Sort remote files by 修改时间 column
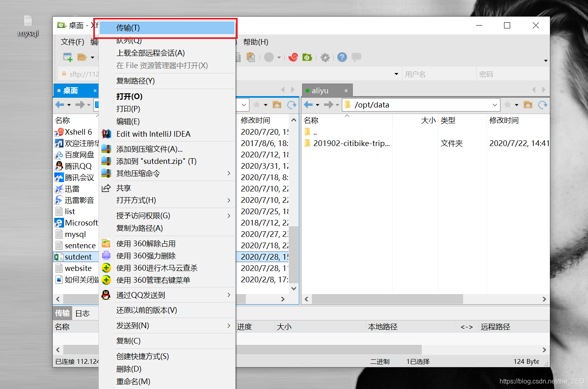 click(x=504, y=120)
